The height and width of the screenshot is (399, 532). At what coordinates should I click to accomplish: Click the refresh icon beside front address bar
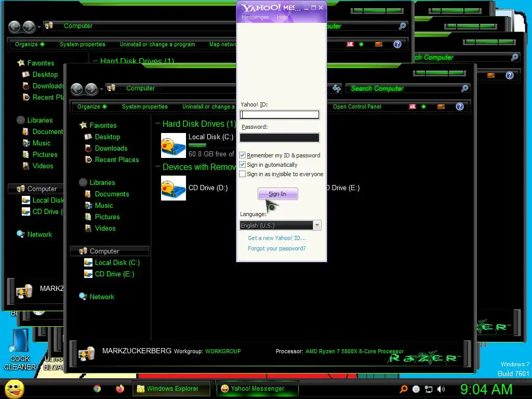pos(336,88)
